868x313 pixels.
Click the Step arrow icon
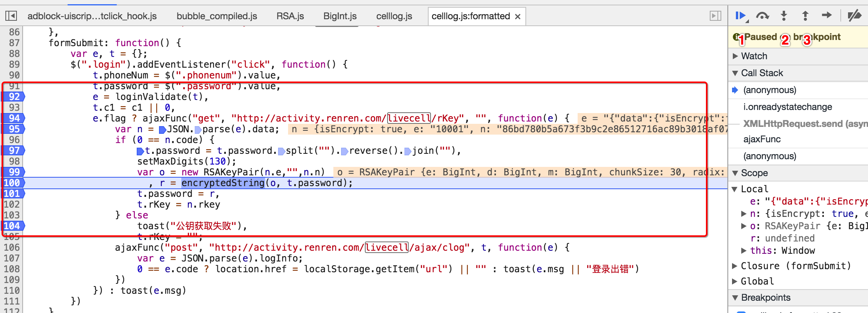[x=827, y=15]
